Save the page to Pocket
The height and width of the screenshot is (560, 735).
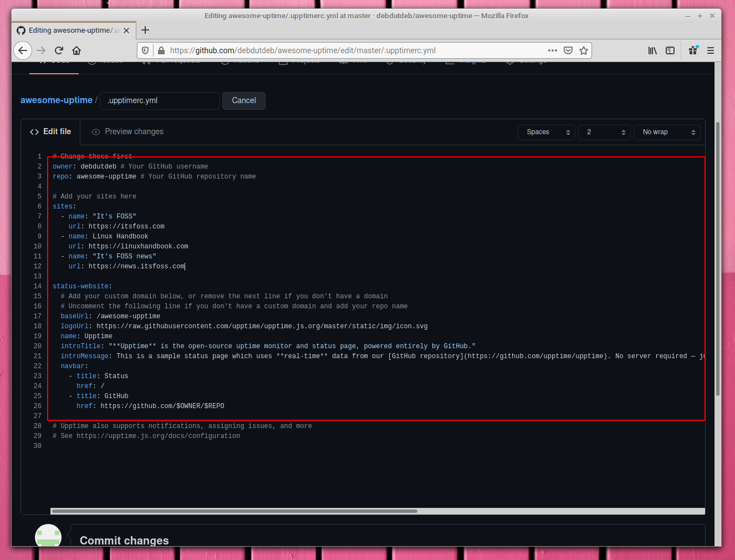point(568,50)
